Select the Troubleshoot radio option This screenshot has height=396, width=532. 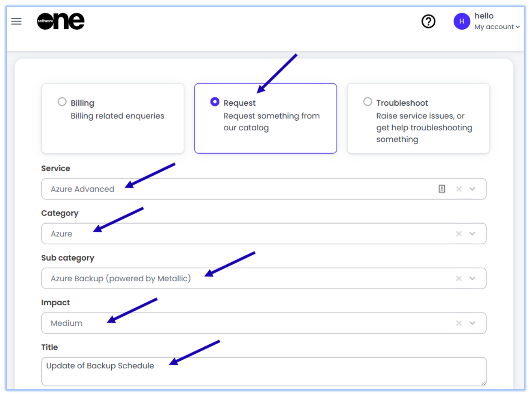pos(368,102)
